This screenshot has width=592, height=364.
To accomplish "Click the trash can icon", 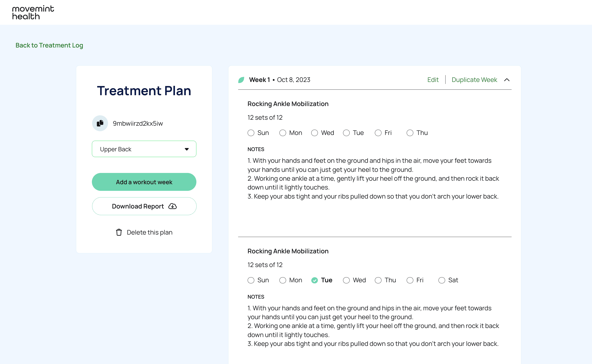I will pos(119,232).
